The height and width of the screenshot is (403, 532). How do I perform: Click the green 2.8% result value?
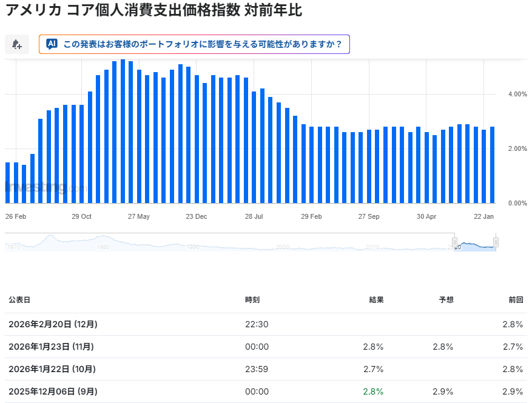pos(373,391)
